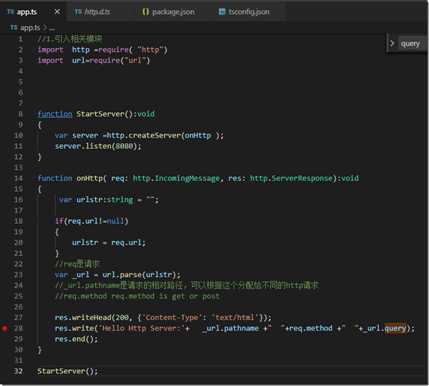Click http.ServerResponse type on line 14

coord(291,178)
